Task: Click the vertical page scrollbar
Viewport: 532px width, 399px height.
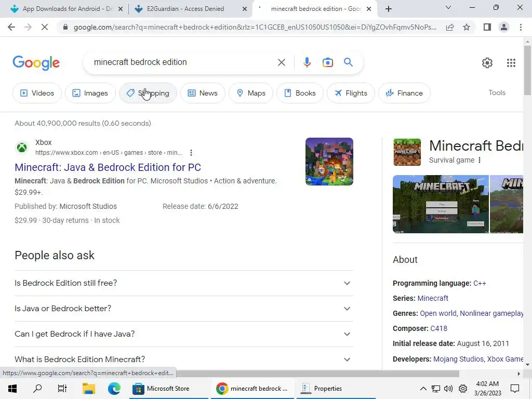Action: [x=527, y=70]
